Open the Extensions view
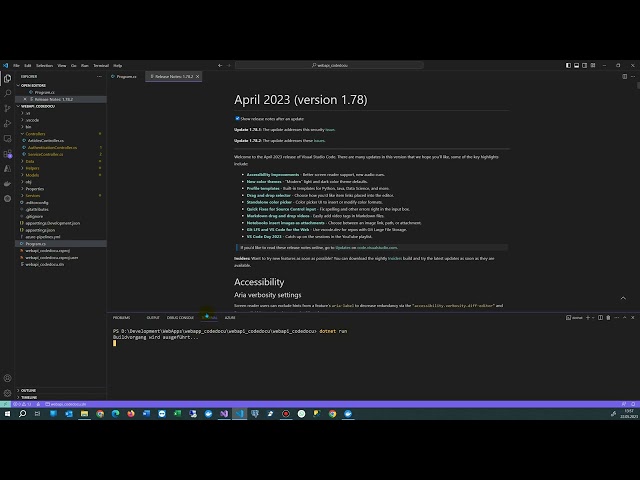 (x=7, y=154)
